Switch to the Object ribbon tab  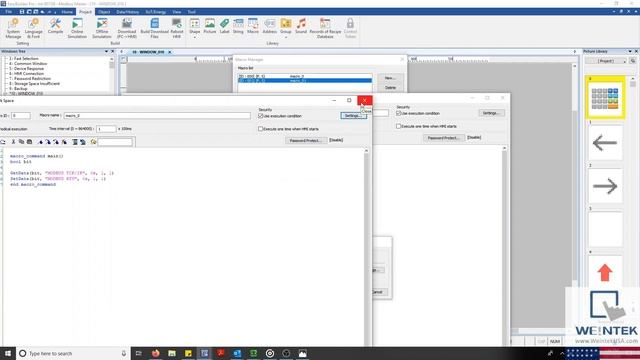pyautogui.click(x=104, y=12)
